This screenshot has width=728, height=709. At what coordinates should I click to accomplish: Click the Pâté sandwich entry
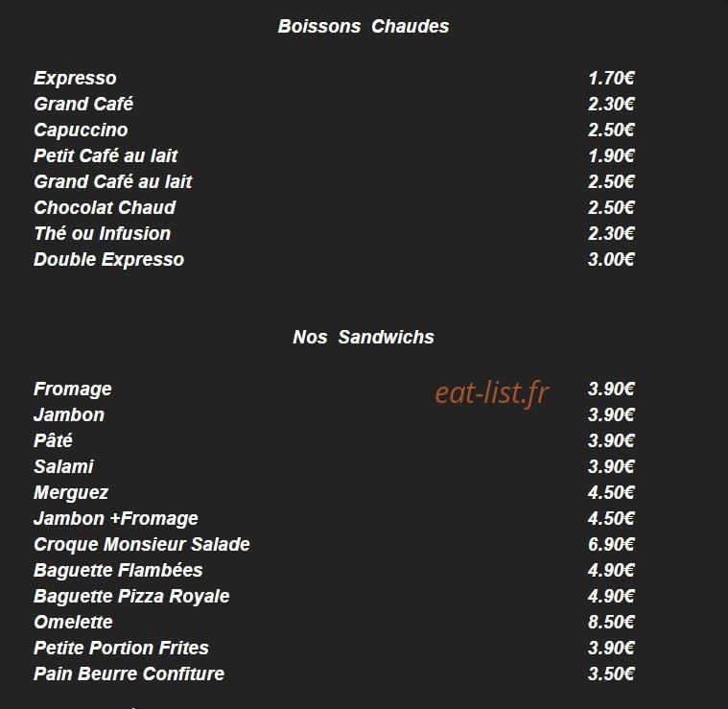53,440
